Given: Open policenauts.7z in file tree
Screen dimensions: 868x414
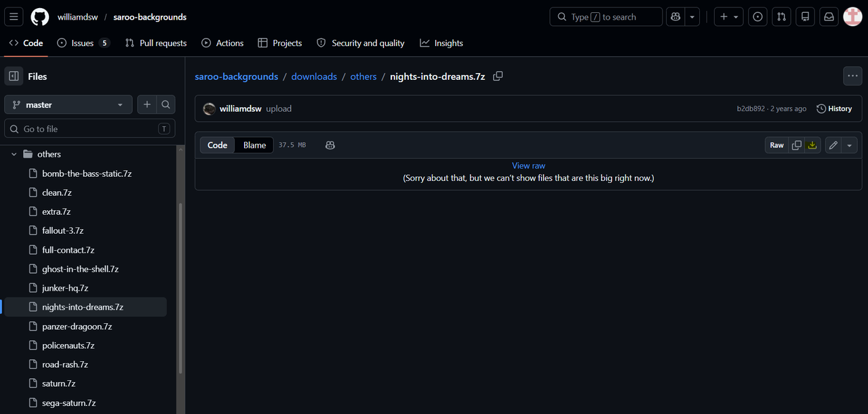Looking at the screenshot, I should pyautogui.click(x=68, y=345).
